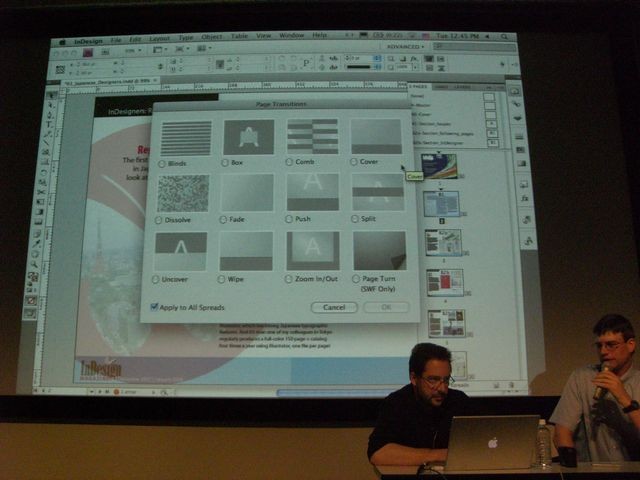Click the Spotlight search icon
This screenshot has height=480, width=640.
504,36
